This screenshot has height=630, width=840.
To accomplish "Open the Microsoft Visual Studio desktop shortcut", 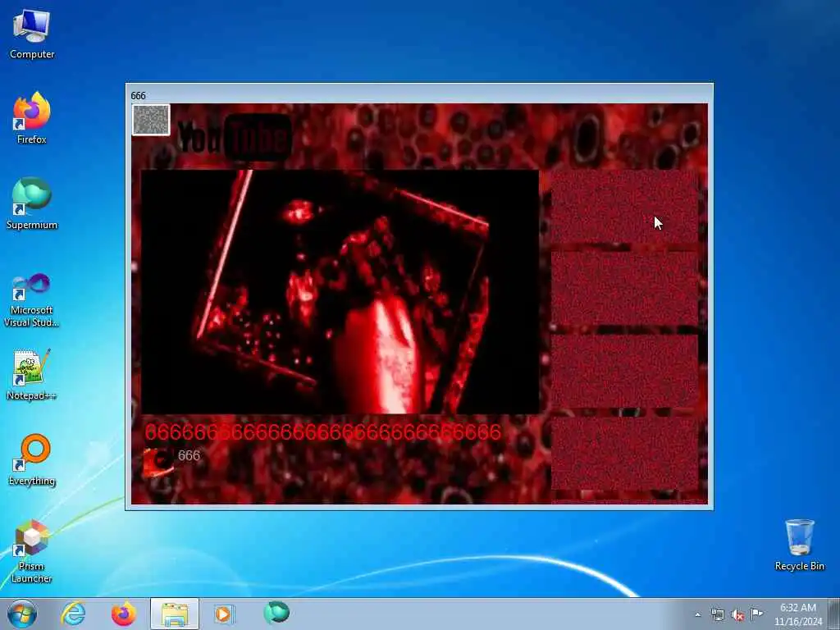I will 32,300.
